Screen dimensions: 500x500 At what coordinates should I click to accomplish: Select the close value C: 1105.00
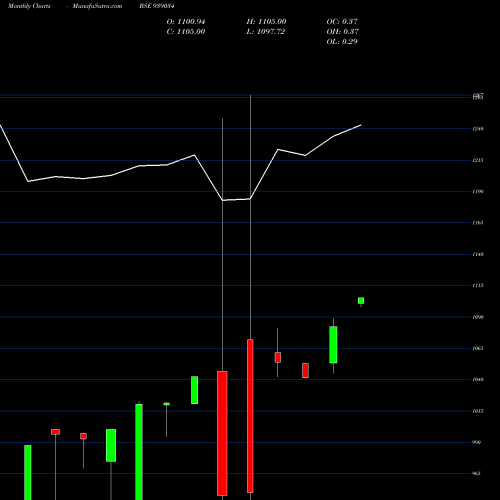pyautogui.click(x=186, y=32)
